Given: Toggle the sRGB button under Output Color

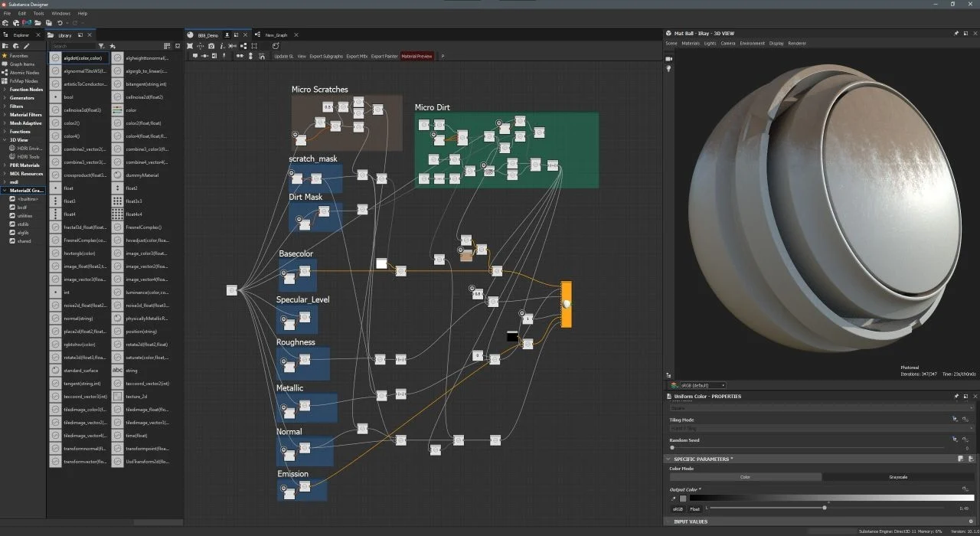Looking at the screenshot, I should pyautogui.click(x=678, y=509).
